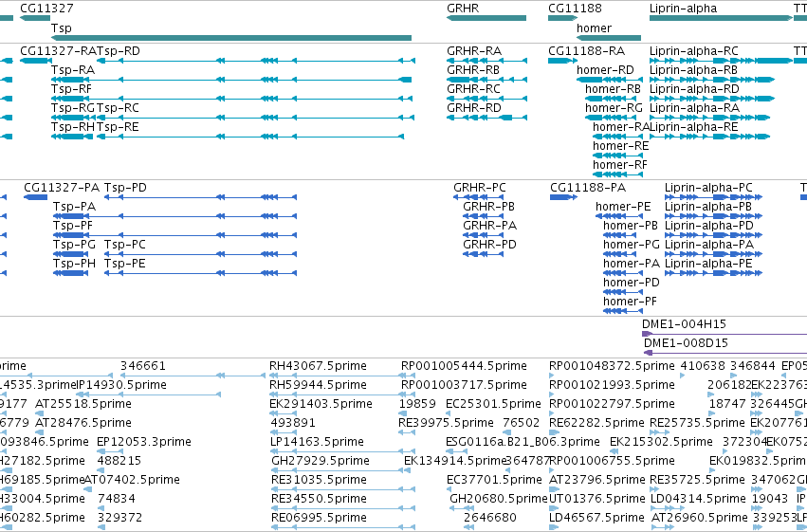Select the DME1-004H15 clone feature
The width and height of the screenshot is (807, 532).
(x=724, y=335)
